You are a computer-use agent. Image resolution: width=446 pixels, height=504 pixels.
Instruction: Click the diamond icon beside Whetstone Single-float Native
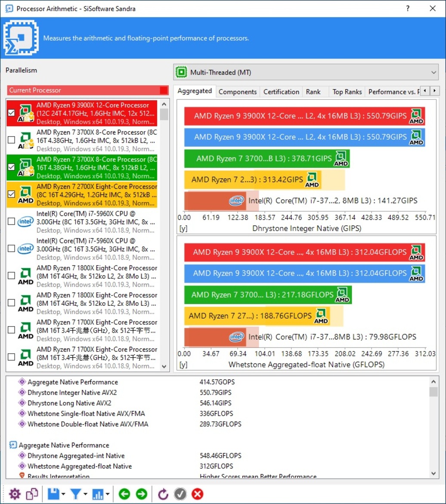pyautogui.click(x=22, y=414)
